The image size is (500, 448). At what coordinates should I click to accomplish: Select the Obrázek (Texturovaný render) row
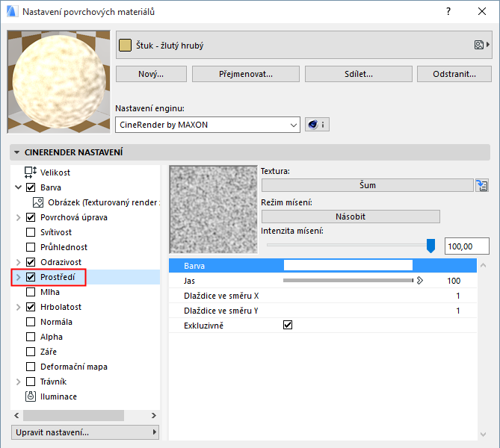point(85,202)
